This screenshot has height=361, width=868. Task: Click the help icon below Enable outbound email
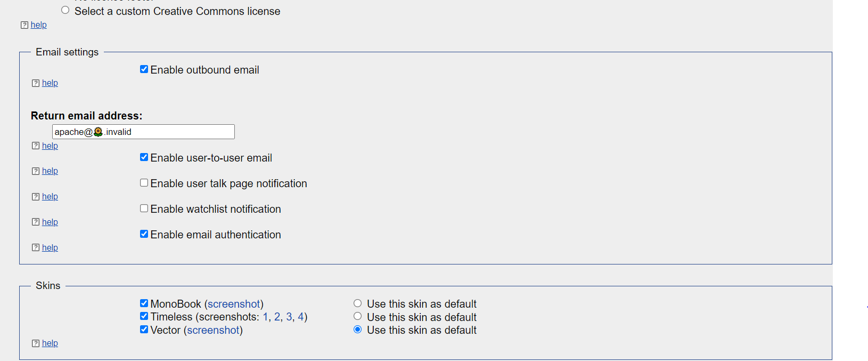point(36,83)
